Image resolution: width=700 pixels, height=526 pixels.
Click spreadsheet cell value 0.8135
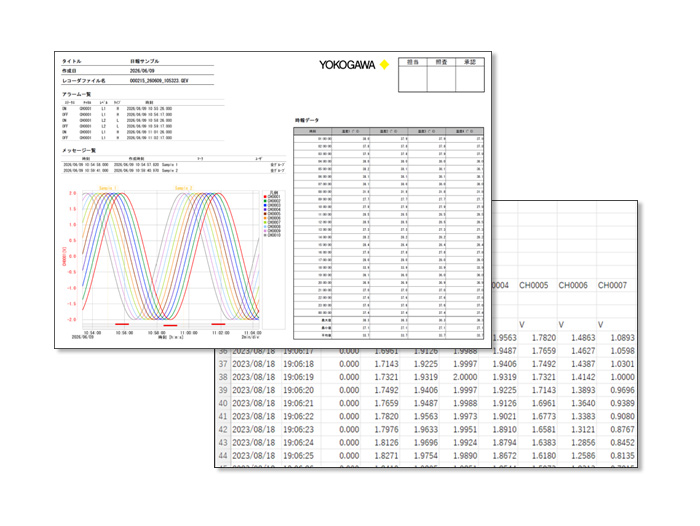(622, 456)
